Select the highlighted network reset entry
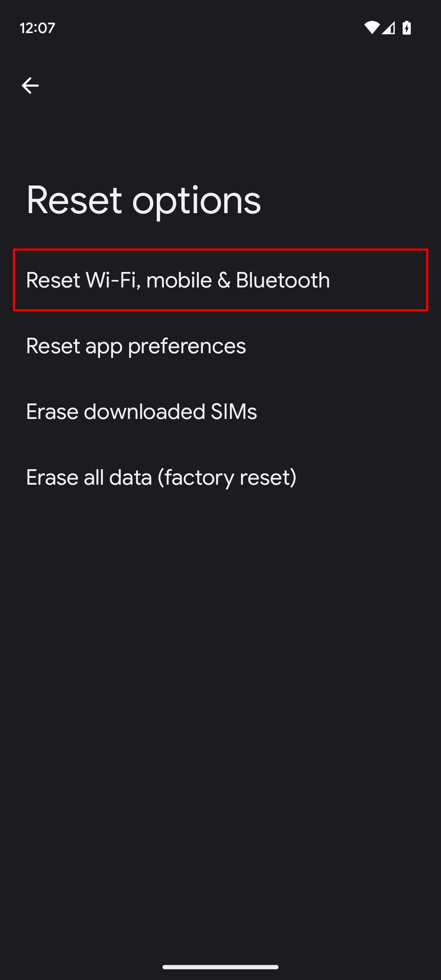The width and height of the screenshot is (441, 980). 220,280
